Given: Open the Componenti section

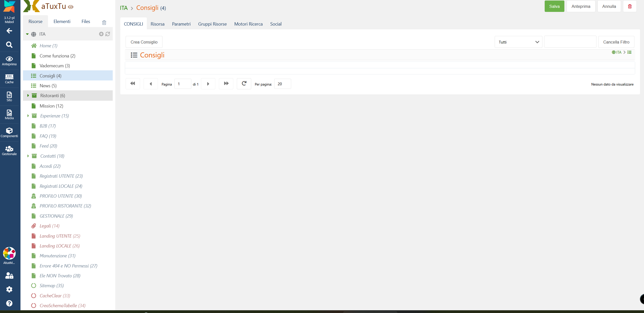Looking at the screenshot, I should pos(9,133).
